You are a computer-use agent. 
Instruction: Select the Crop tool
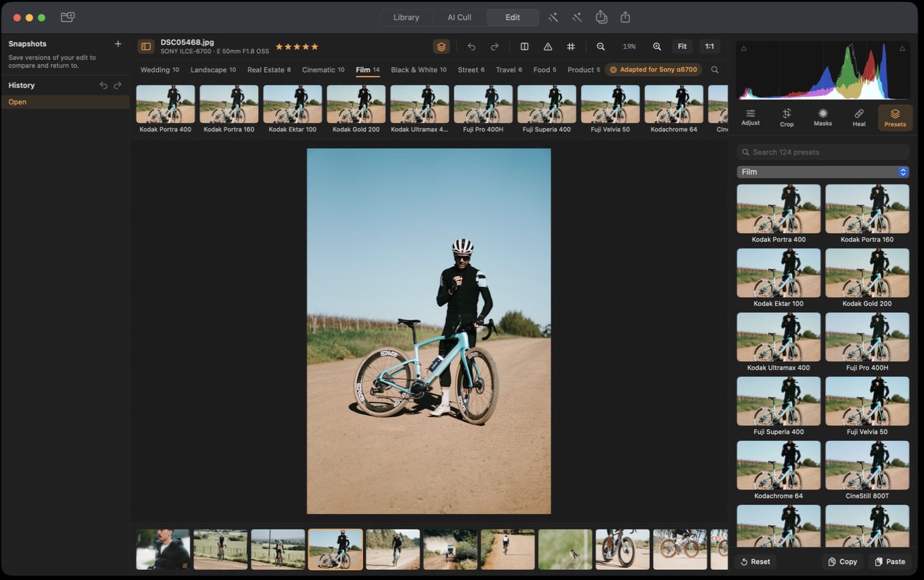click(787, 117)
